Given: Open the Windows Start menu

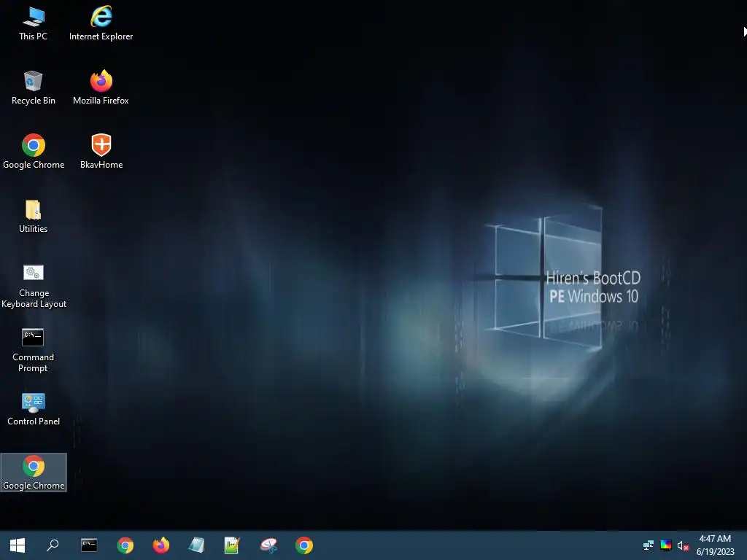Looking at the screenshot, I should 18,545.
